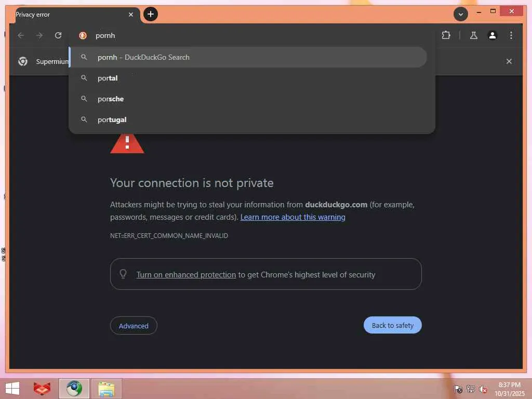Open the user profile icon
Viewport: 532px width, 399px height.
coord(493,35)
